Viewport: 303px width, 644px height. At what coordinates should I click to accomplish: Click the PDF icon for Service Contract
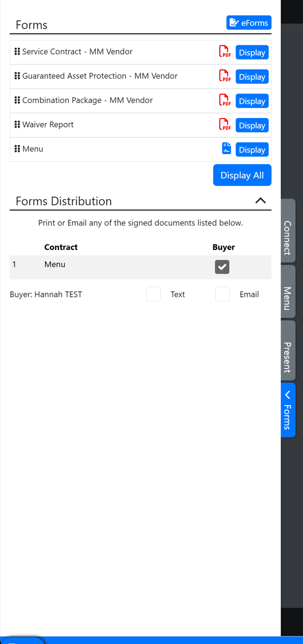225,52
